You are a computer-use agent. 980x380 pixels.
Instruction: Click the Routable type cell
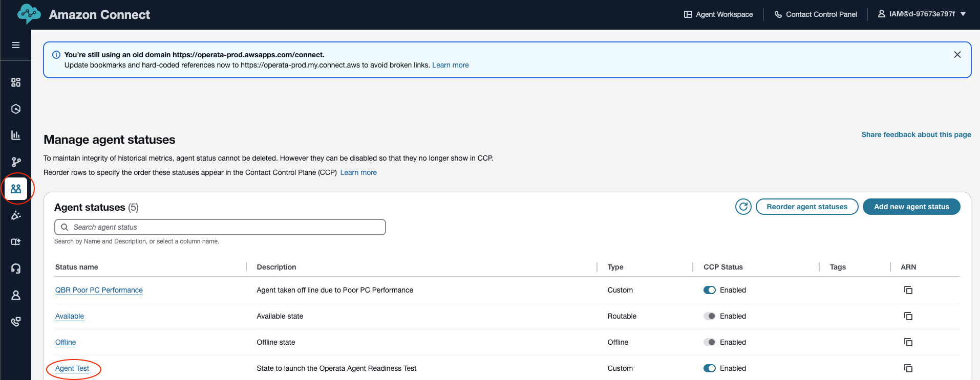(x=622, y=316)
